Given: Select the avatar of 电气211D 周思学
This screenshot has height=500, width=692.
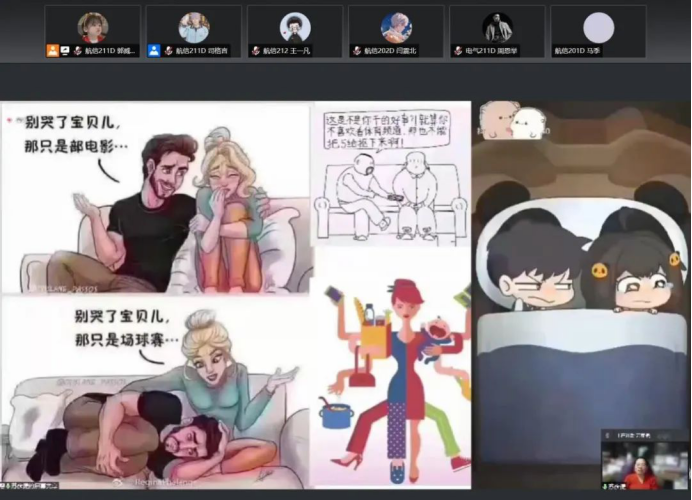Looking at the screenshot, I should click(x=497, y=27).
